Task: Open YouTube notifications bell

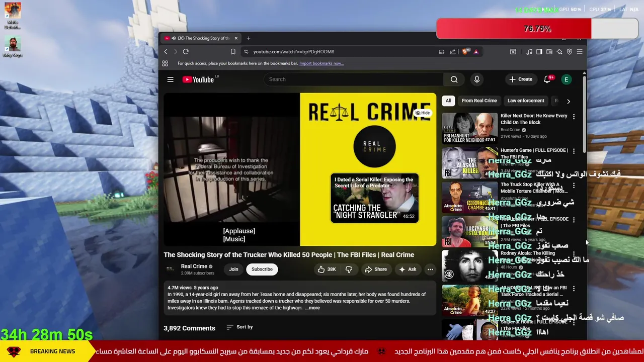Action: [x=547, y=79]
